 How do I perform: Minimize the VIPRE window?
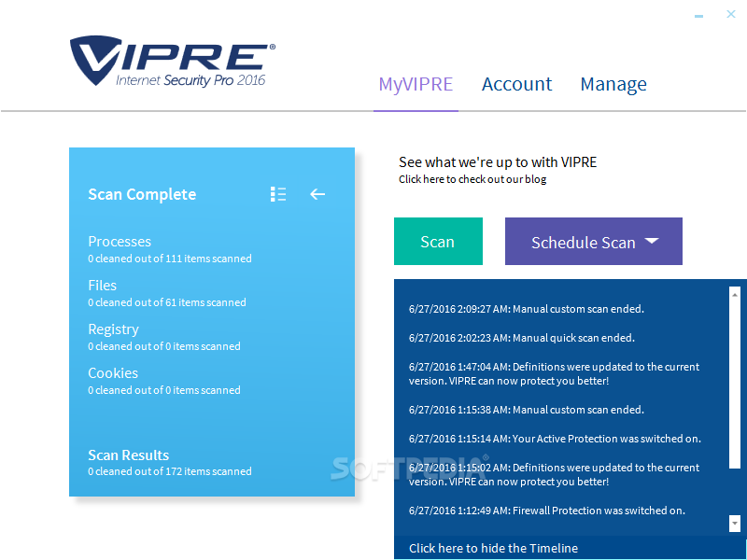698,16
